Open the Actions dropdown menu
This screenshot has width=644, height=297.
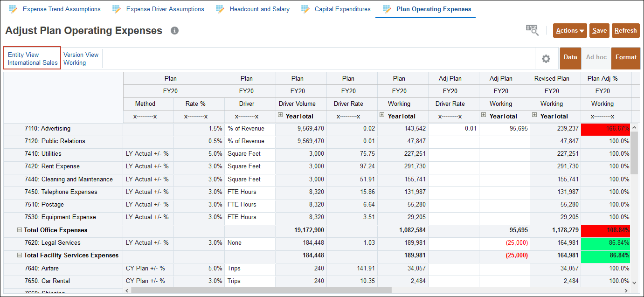(570, 31)
